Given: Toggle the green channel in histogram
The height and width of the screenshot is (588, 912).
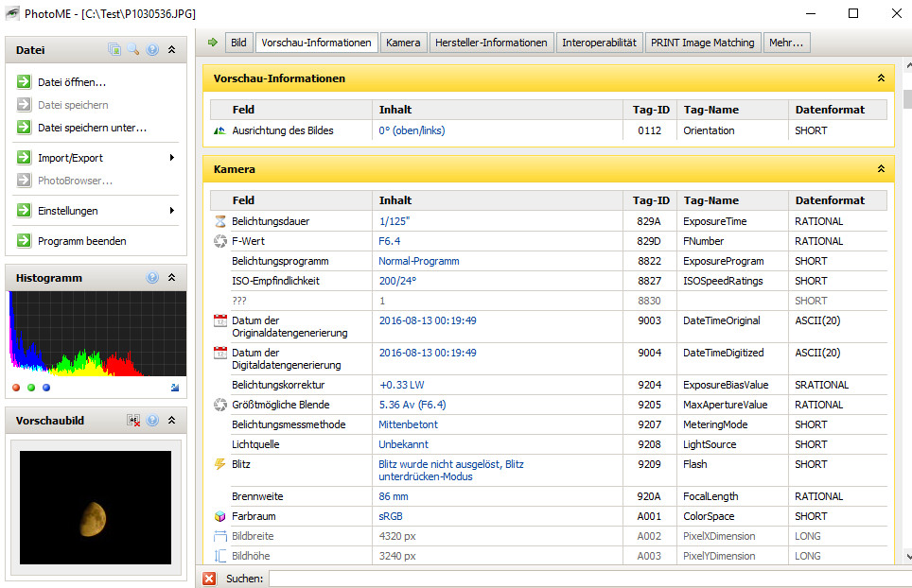Looking at the screenshot, I should (31, 388).
